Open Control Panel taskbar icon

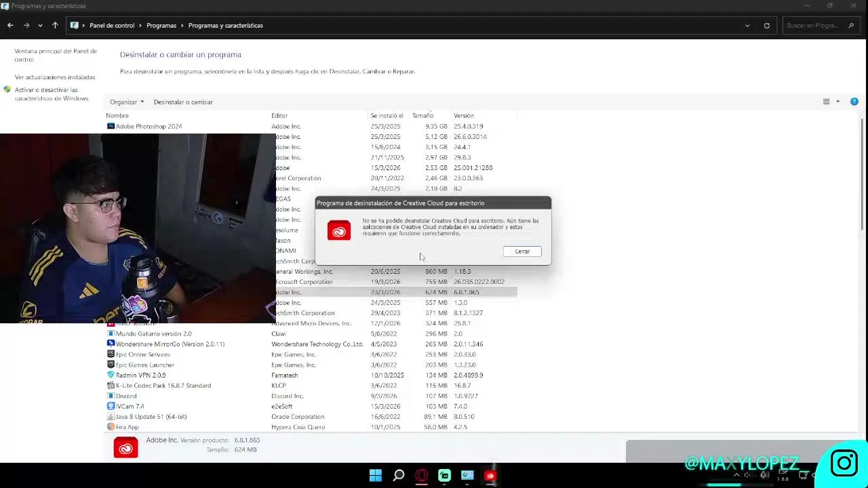(x=467, y=475)
